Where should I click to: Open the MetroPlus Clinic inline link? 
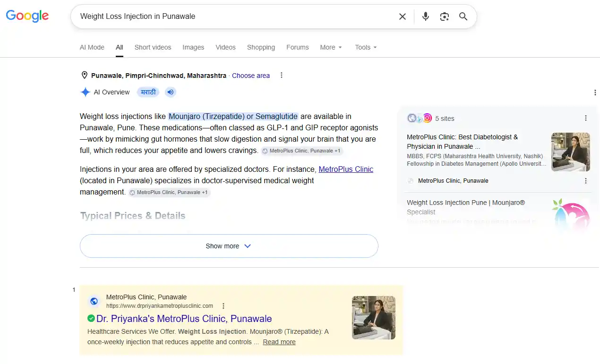click(346, 169)
